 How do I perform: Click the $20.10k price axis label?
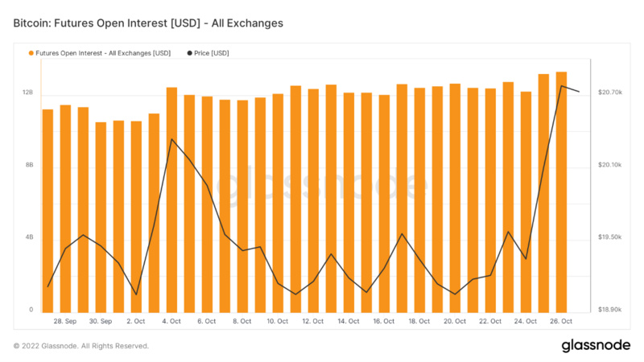click(x=609, y=165)
